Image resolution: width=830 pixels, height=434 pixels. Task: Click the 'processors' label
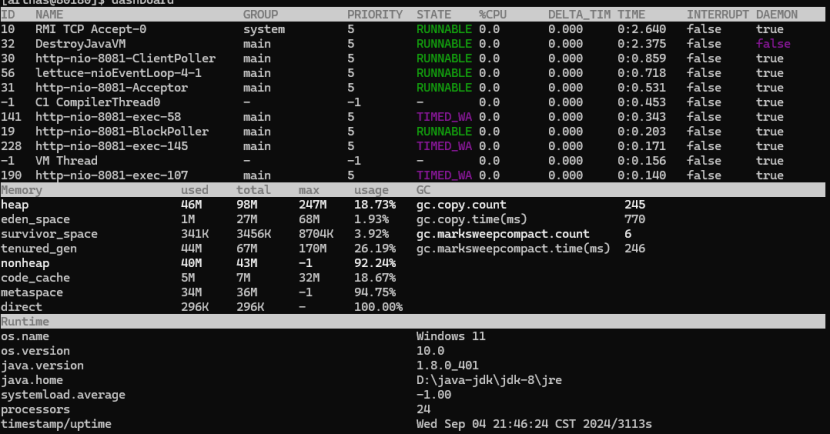coord(35,410)
